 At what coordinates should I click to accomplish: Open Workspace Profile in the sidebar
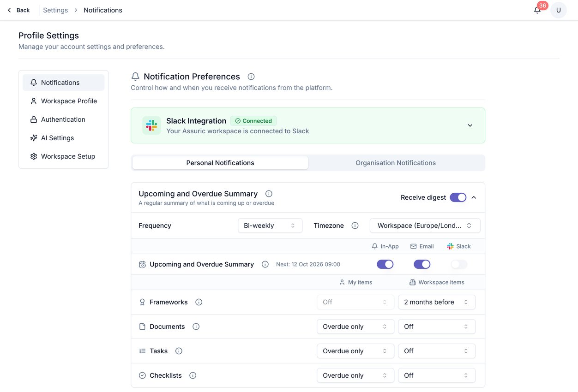(64, 101)
